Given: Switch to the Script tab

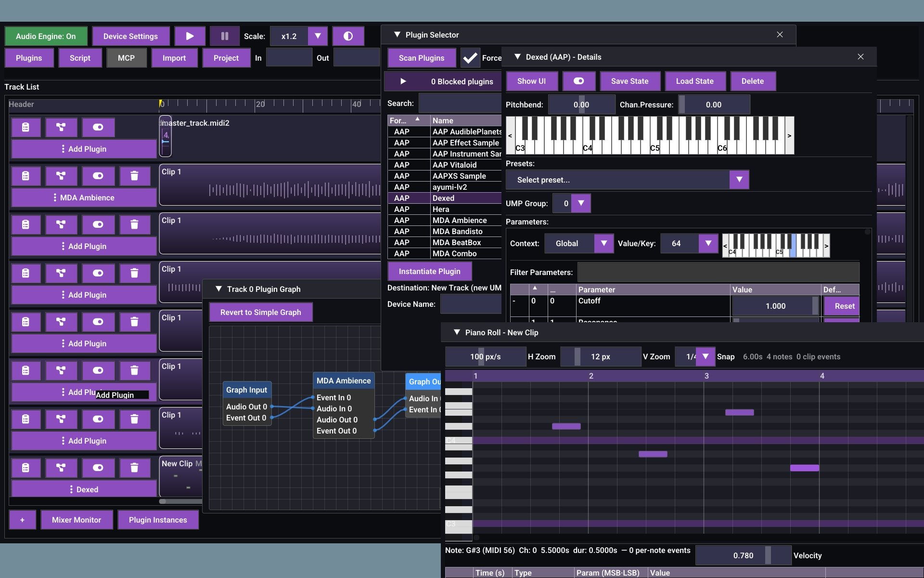Looking at the screenshot, I should click(x=80, y=57).
